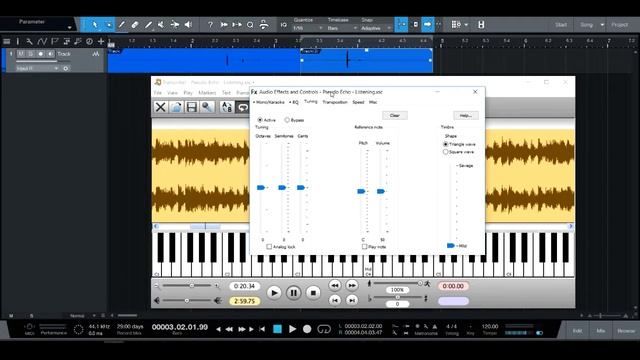Click the question mark help icon
The image size is (640, 360).
[x=210, y=24]
